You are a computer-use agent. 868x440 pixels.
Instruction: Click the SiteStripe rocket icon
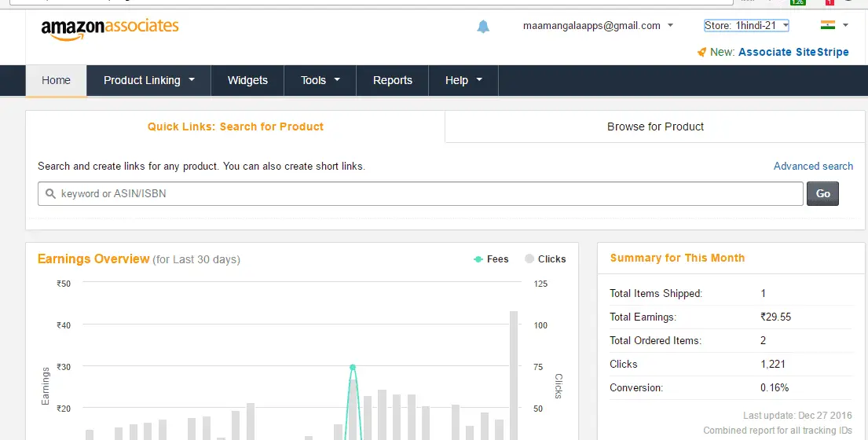pos(702,52)
